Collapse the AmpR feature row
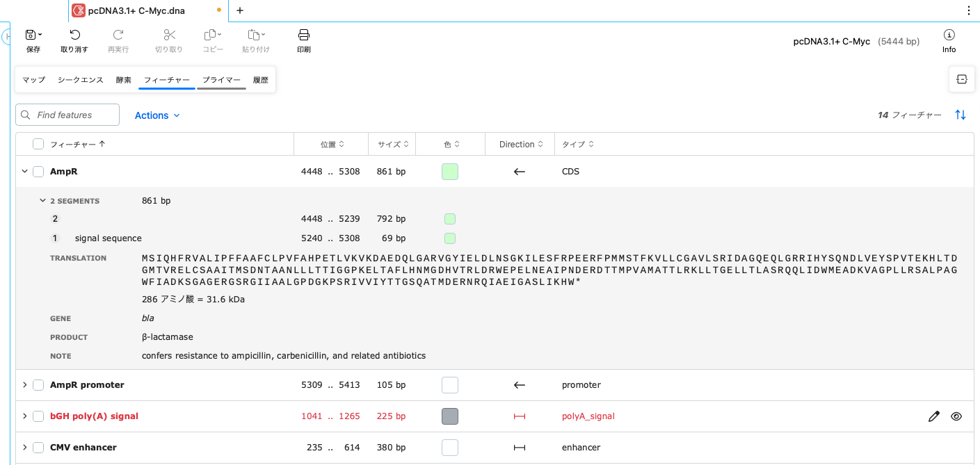The width and height of the screenshot is (980, 465). point(24,171)
